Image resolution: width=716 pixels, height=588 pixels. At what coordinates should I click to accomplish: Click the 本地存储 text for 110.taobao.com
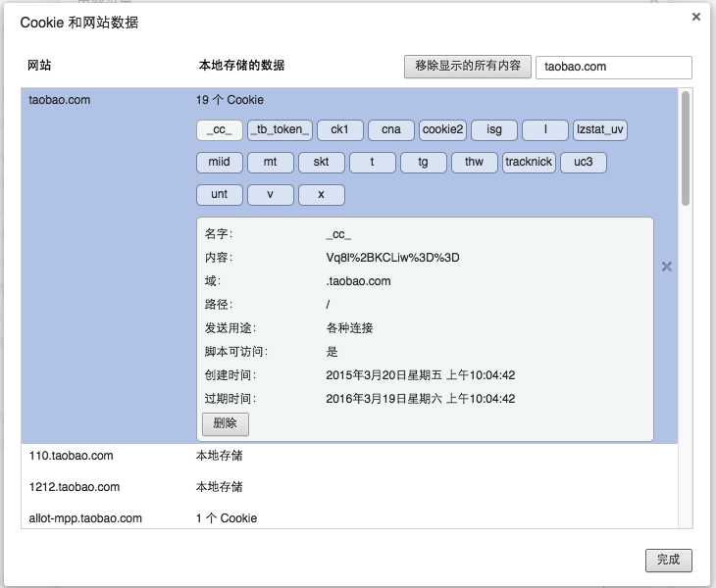[219, 456]
